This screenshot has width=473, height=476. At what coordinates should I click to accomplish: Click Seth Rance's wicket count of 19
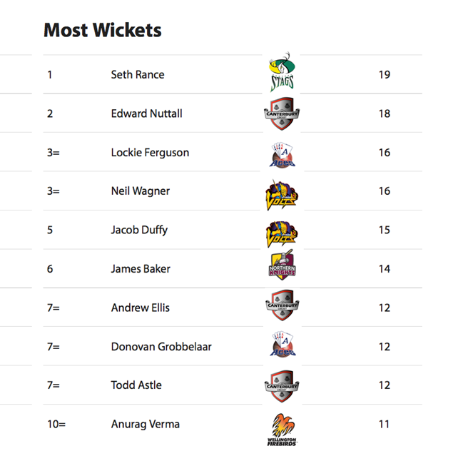tap(385, 75)
